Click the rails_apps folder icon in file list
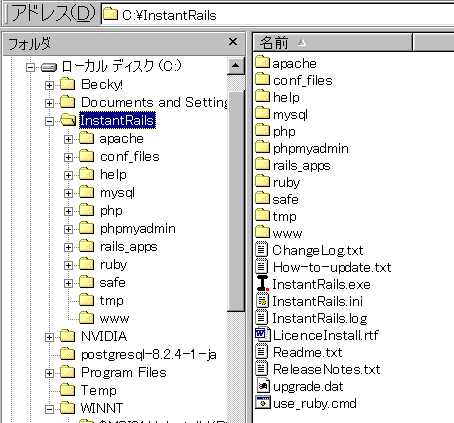The height and width of the screenshot is (423, 454). 262,164
